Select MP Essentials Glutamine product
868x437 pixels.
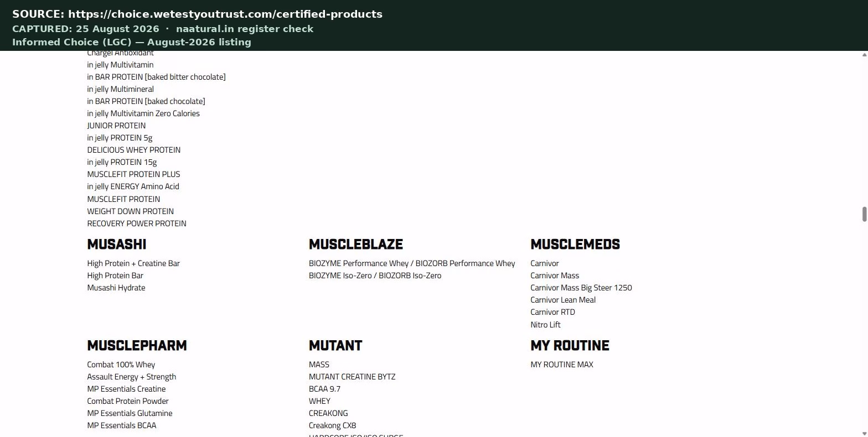[130, 413]
